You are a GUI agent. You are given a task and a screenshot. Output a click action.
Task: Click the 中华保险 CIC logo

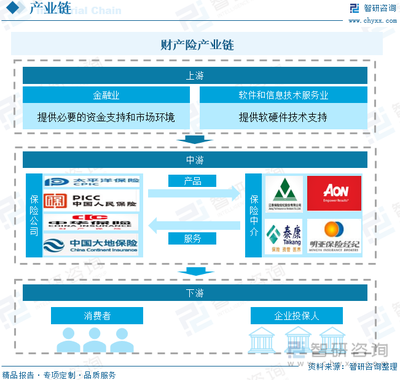click(91, 222)
